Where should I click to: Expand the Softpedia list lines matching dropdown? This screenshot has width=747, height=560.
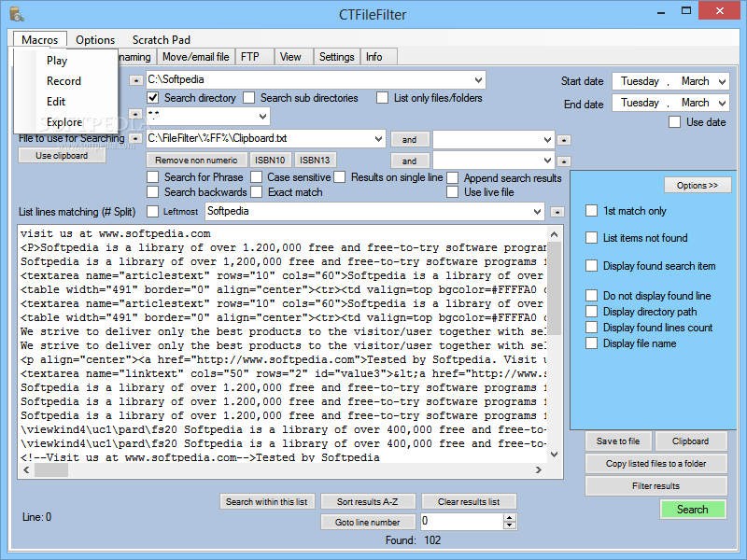(538, 212)
